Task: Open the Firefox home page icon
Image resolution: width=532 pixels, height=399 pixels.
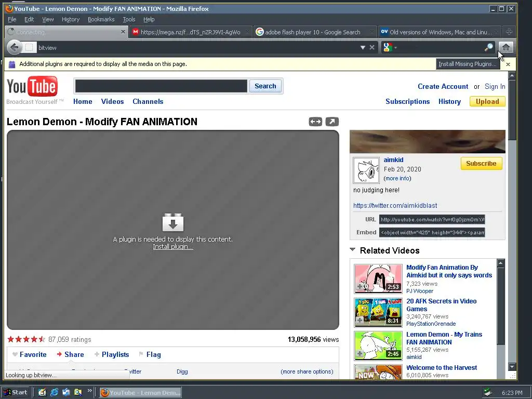Action: pyautogui.click(x=506, y=47)
